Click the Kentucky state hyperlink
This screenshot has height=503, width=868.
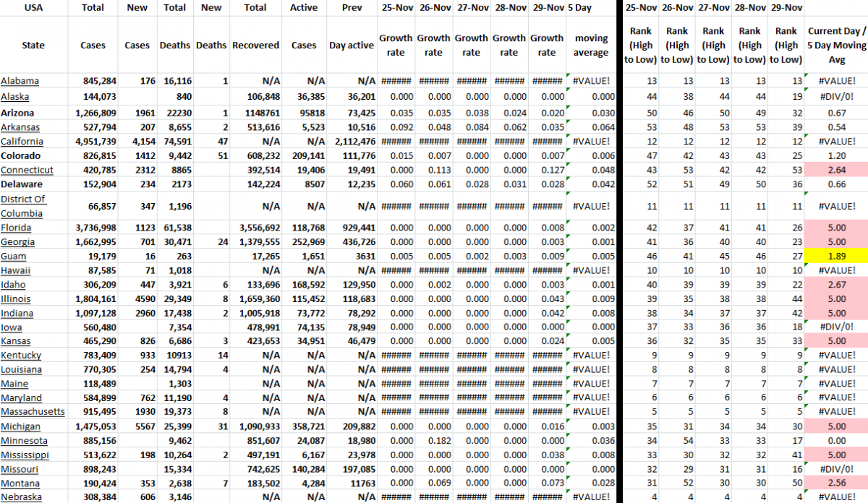21,355
